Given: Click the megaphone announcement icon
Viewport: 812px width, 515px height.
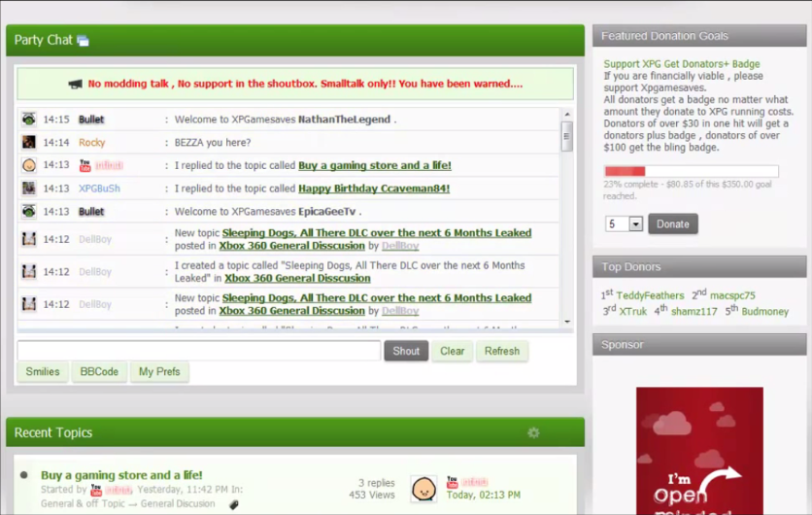Looking at the screenshot, I should (75, 85).
